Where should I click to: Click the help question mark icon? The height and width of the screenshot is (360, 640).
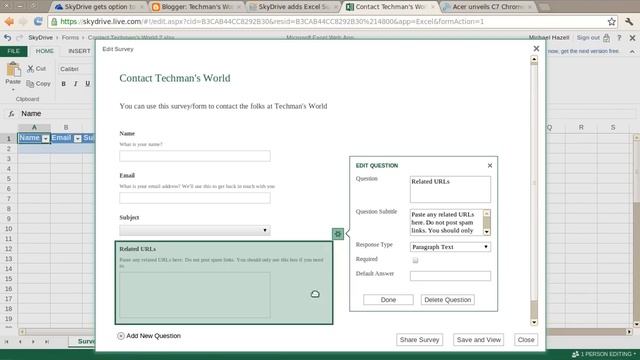619,38
